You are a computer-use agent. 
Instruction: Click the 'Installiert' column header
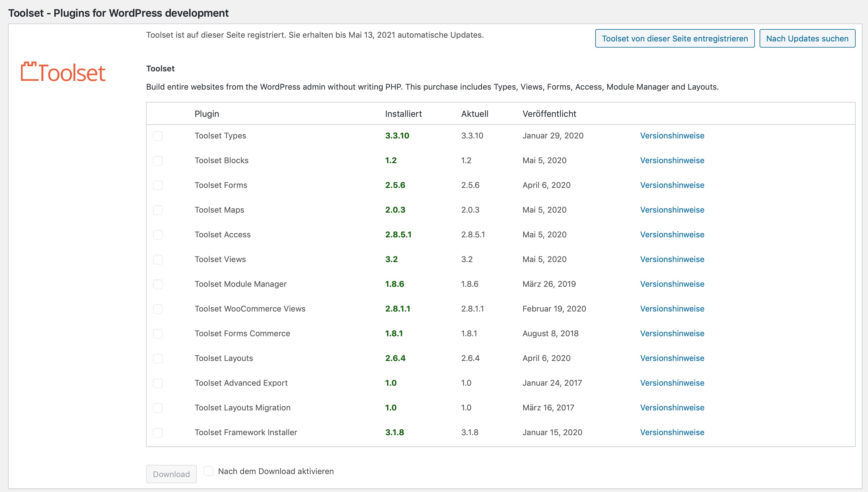[403, 114]
